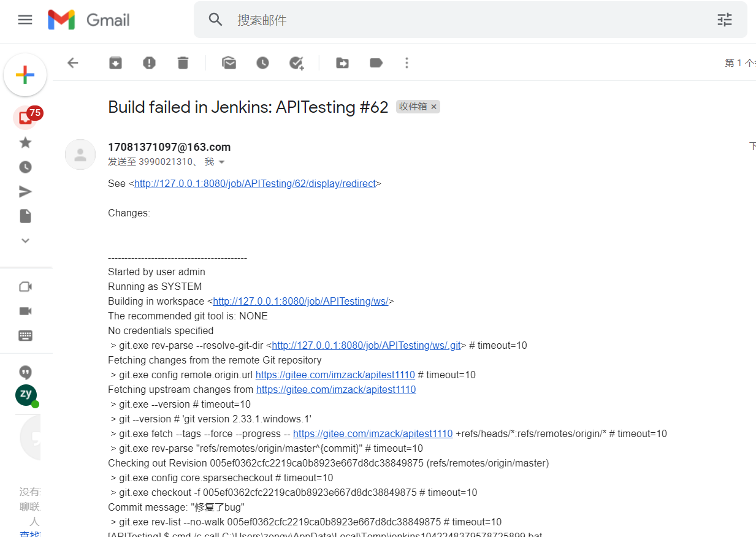
Task: Click the 'No credentials specified' line
Action: tap(161, 330)
